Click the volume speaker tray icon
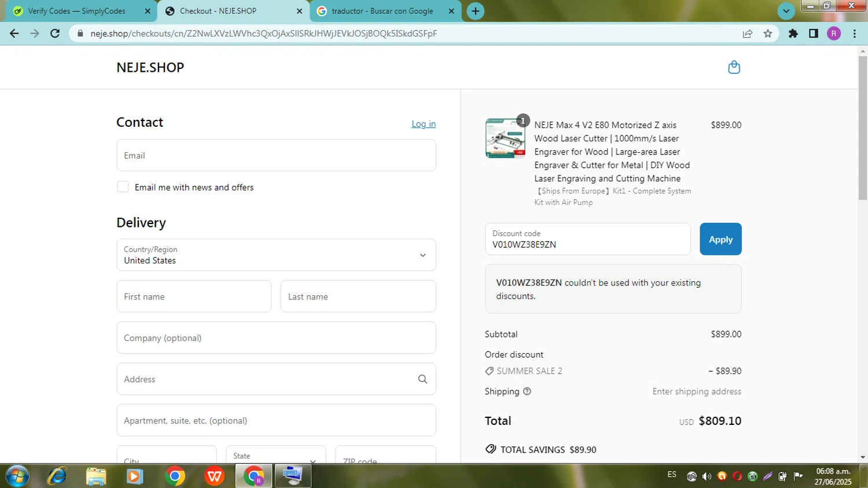 click(x=707, y=476)
